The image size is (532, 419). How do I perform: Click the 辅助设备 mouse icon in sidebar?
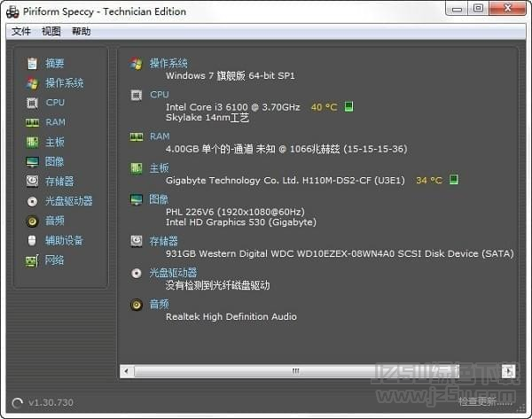pos(32,241)
